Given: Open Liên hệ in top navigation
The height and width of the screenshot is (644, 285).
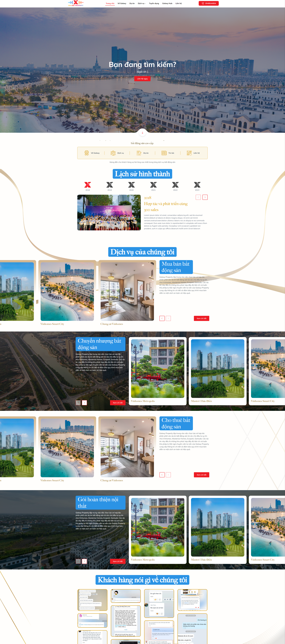Looking at the screenshot, I should coord(178,3).
